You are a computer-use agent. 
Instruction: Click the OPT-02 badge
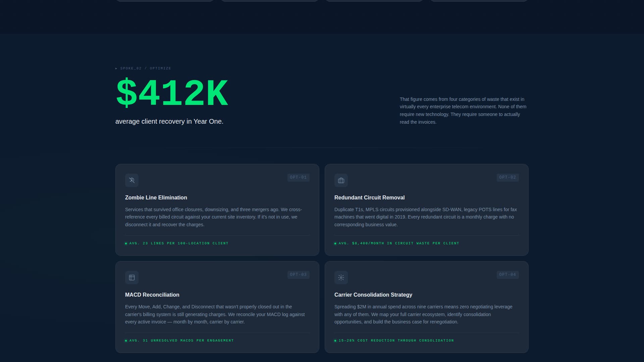pyautogui.click(x=507, y=177)
